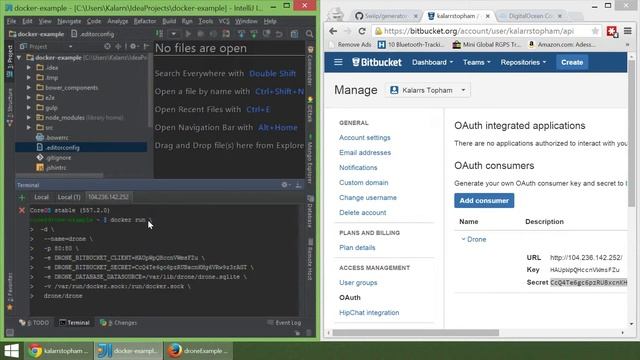Click Chrome reload page icon
The width and height of the screenshot is (640, 360).
tap(362, 31)
